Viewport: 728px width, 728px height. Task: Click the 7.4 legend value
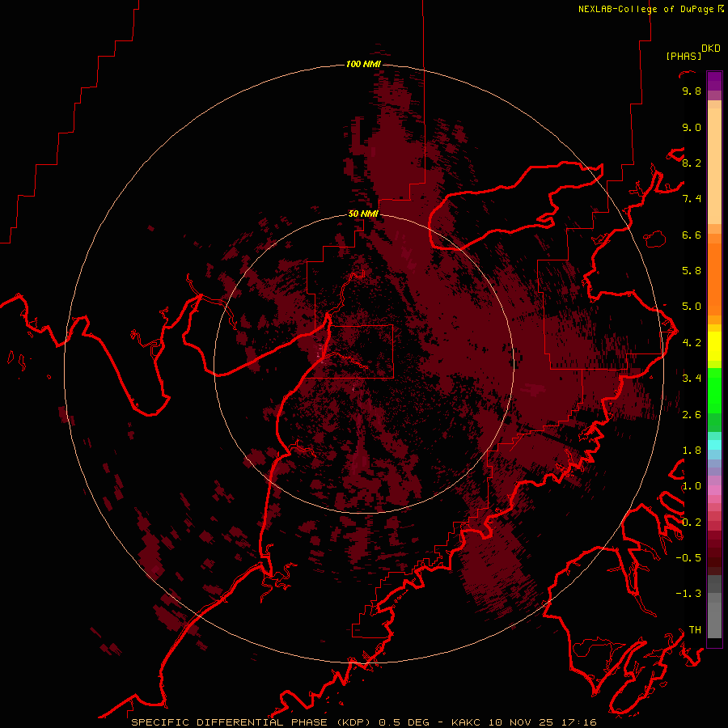(692, 199)
